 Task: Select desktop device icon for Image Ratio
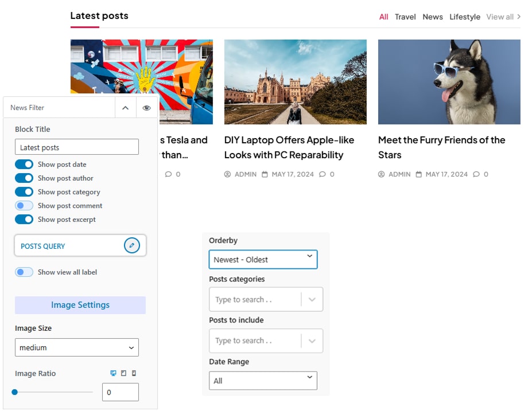(113, 373)
